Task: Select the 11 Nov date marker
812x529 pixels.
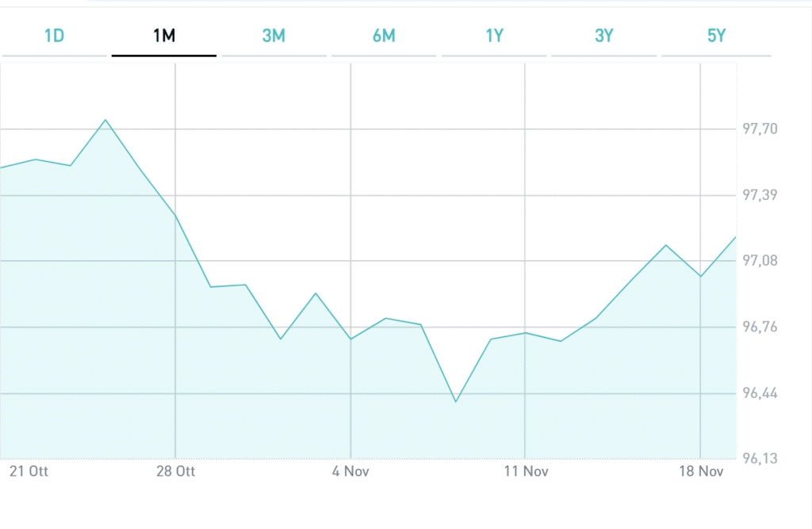Action: coord(526,471)
